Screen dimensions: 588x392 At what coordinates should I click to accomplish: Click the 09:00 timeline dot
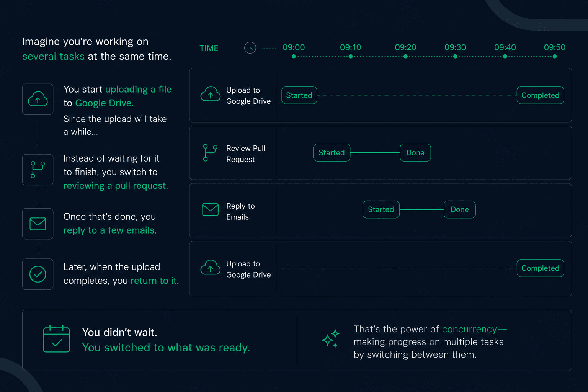click(294, 56)
